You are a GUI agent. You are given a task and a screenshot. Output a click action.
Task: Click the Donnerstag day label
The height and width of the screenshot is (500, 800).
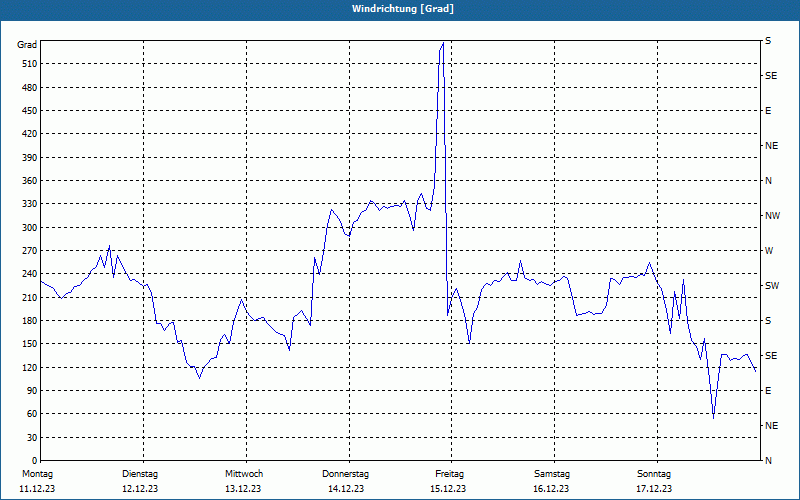345,474
